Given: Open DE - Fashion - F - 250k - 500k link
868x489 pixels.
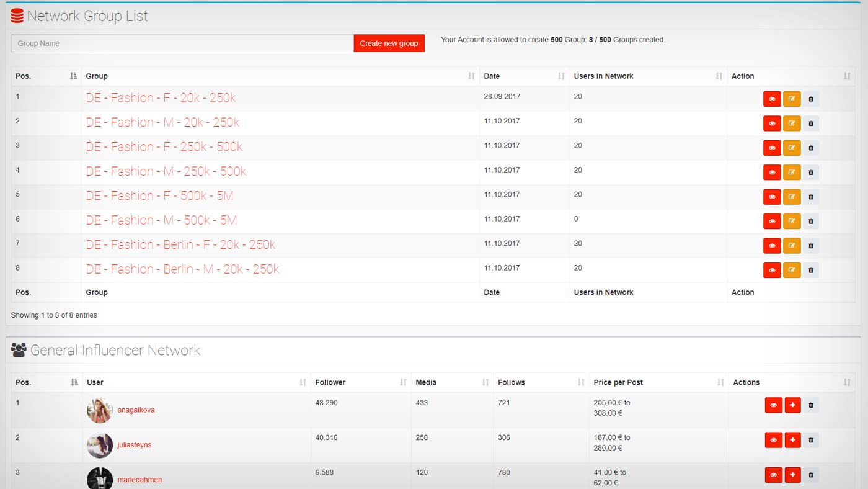Looking at the screenshot, I should pyautogui.click(x=164, y=147).
